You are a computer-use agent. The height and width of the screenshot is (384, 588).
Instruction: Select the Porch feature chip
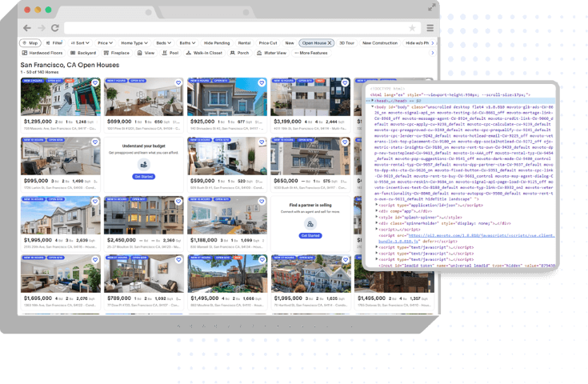239,53
